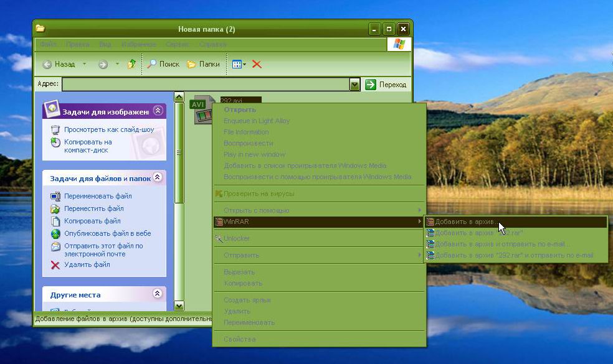The height and width of the screenshot is (364, 613).
Task: Open the Избранное menu
Action: pyautogui.click(x=139, y=45)
